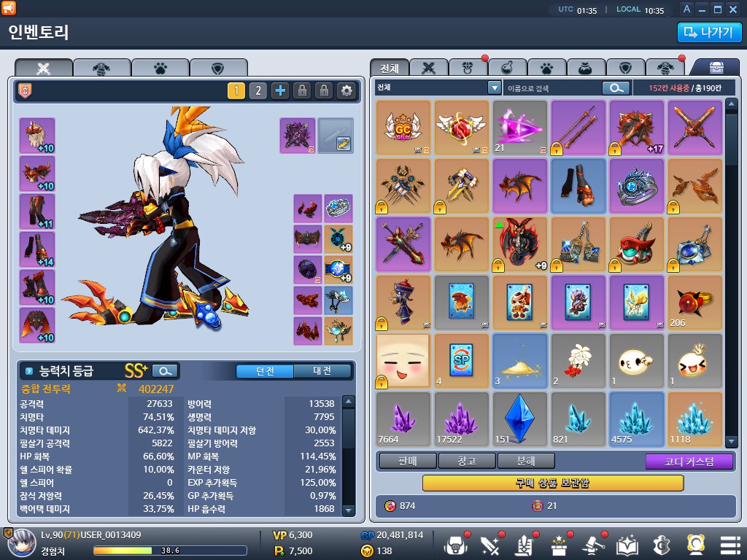This screenshot has width=747, height=560.
Task: Click the 판매 sell button
Action: 408,461
